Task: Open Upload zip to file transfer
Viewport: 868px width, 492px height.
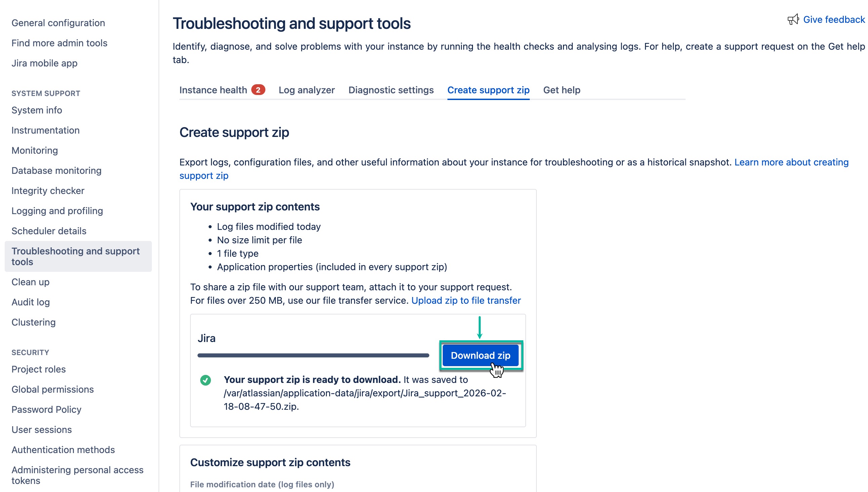Action: (x=466, y=300)
